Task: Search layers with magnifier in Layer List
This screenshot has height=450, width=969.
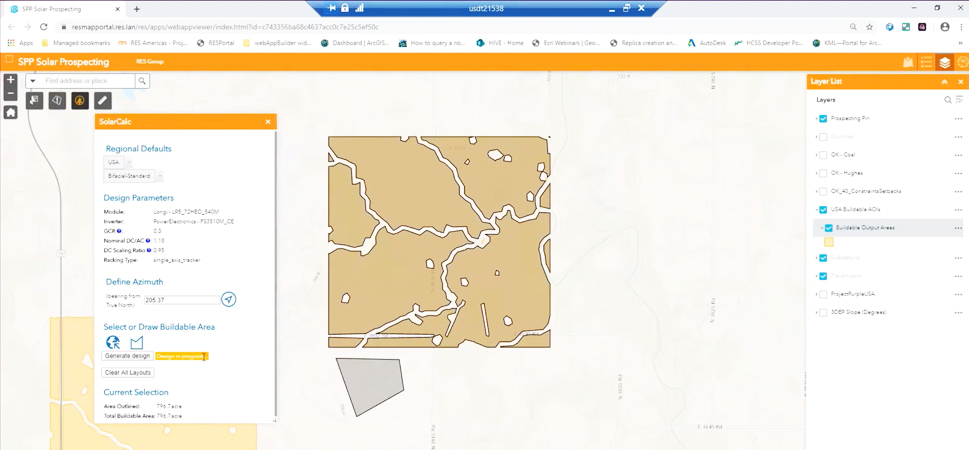Action: [948, 100]
